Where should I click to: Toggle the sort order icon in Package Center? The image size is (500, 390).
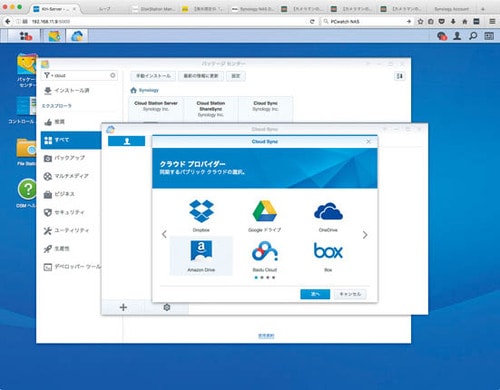point(399,76)
